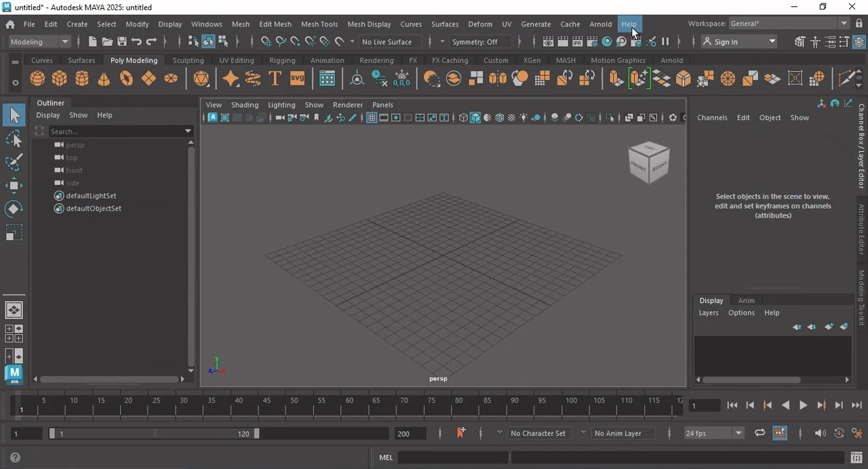This screenshot has height=469, width=868.
Task: Open the 24 fps playback speed selector
Action: click(x=712, y=433)
